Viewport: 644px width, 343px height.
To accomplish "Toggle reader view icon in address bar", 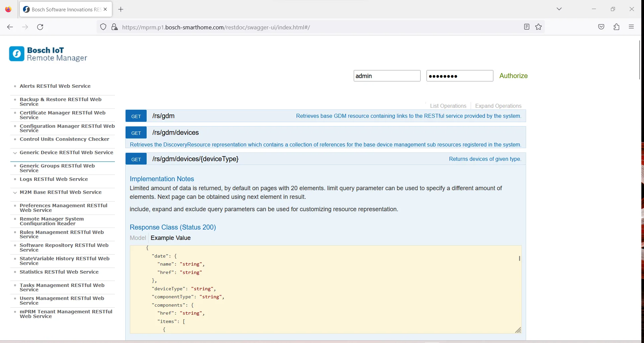I will point(527,27).
